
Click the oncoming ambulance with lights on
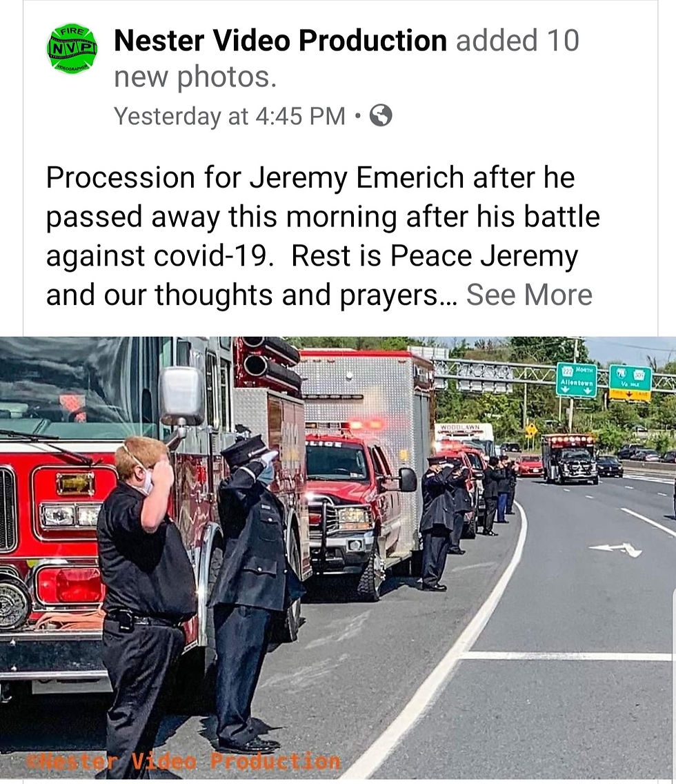coord(570,458)
